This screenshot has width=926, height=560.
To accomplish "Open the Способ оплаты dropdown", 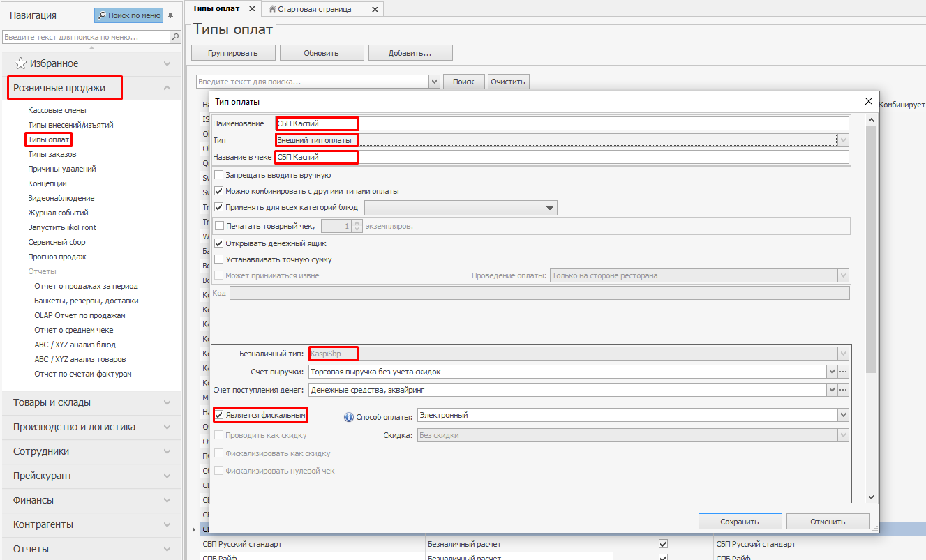I will pos(844,415).
